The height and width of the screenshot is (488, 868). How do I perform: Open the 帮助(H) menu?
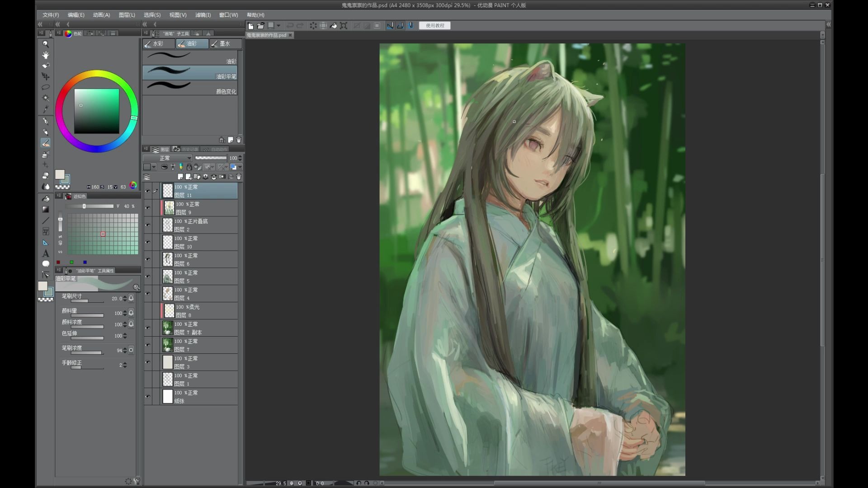point(255,15)
